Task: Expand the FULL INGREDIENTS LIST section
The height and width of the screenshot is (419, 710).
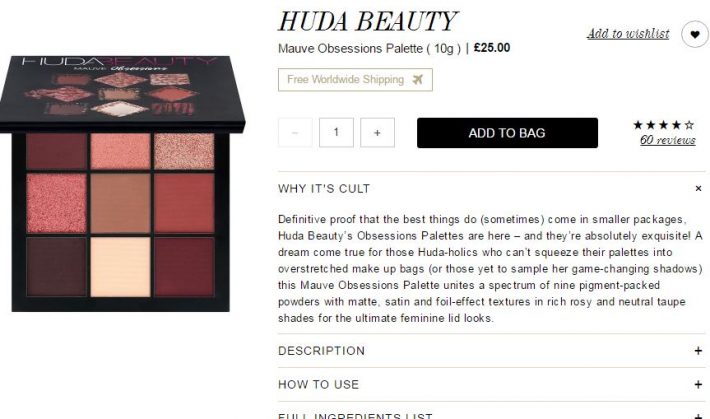Action: point(491,413)
